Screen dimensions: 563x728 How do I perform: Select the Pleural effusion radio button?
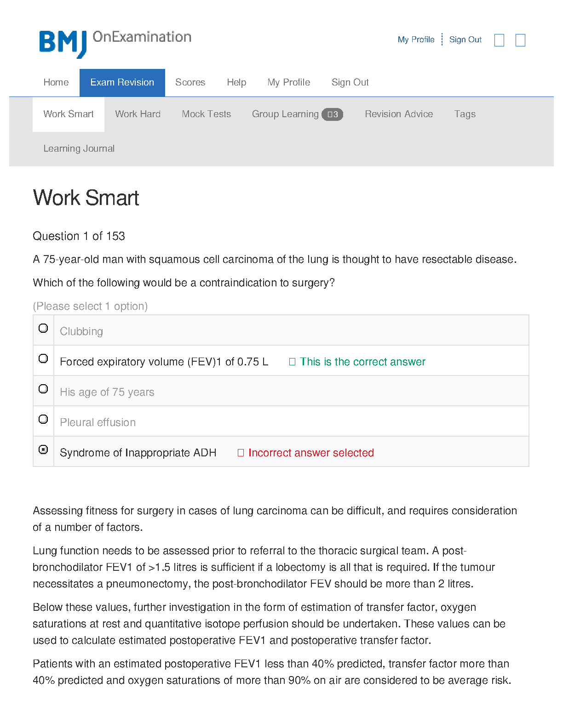pos(43,419)
